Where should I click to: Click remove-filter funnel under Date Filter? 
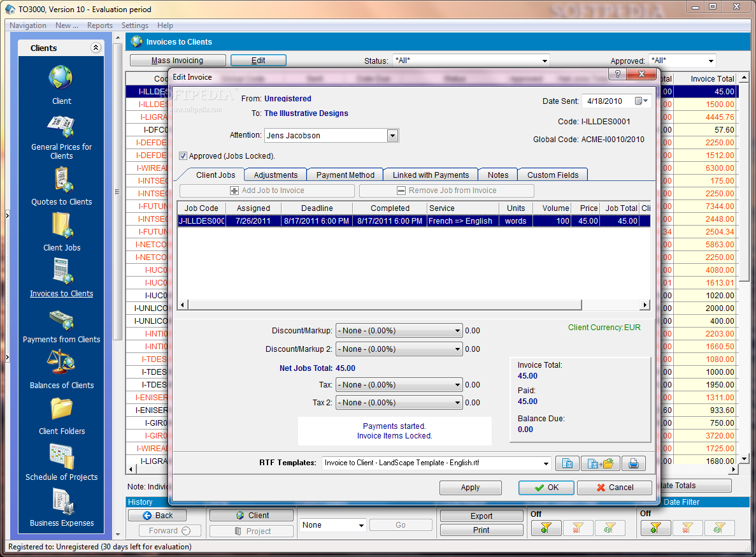click(x=688, y=528)
